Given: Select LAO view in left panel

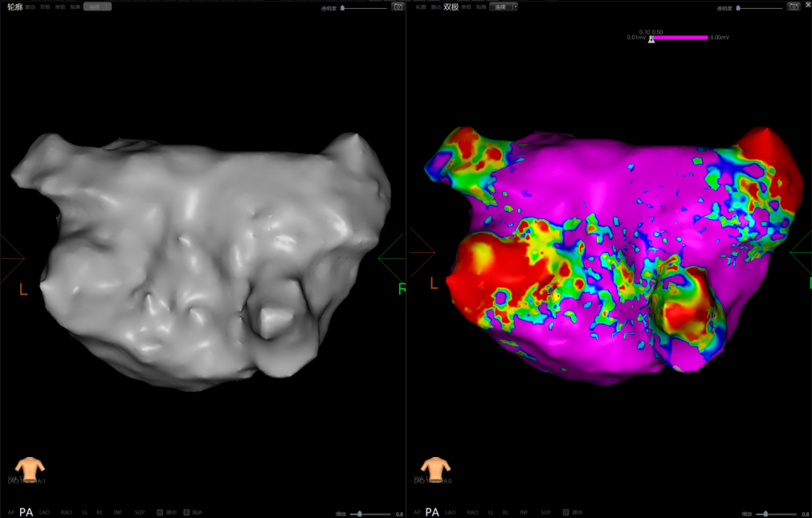Looking at the screenshot, I should tap(44, 512).
